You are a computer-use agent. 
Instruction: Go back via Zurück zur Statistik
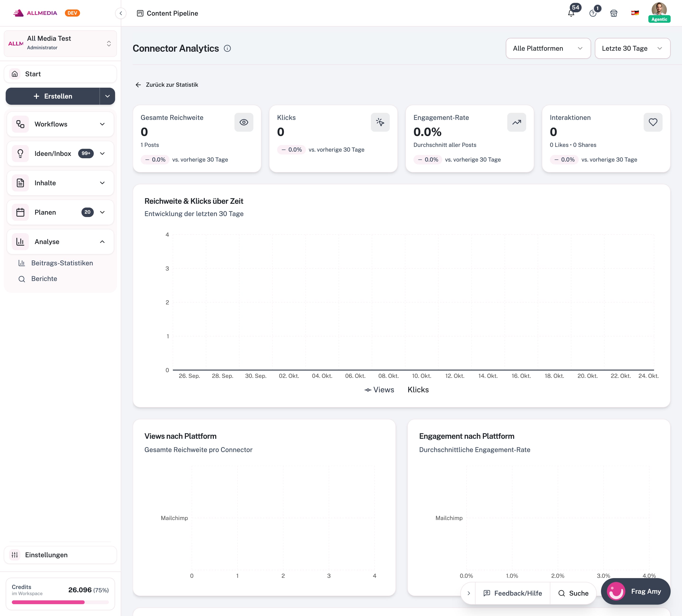166,85
